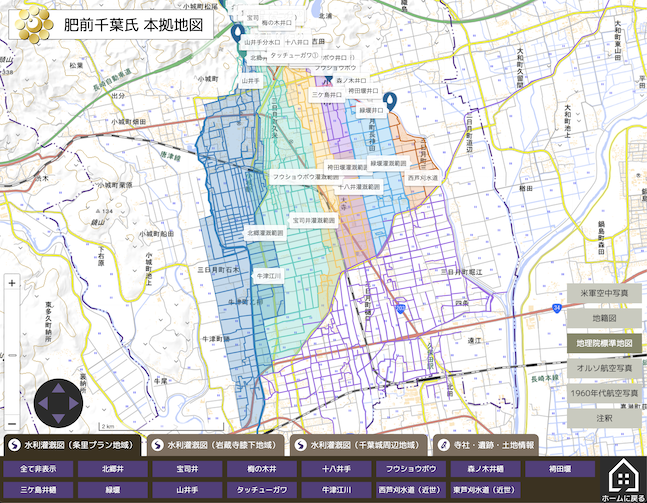The image size is (647, 503).
Task: Expand the 注釈 annotation option
Action: pos(605,418)
